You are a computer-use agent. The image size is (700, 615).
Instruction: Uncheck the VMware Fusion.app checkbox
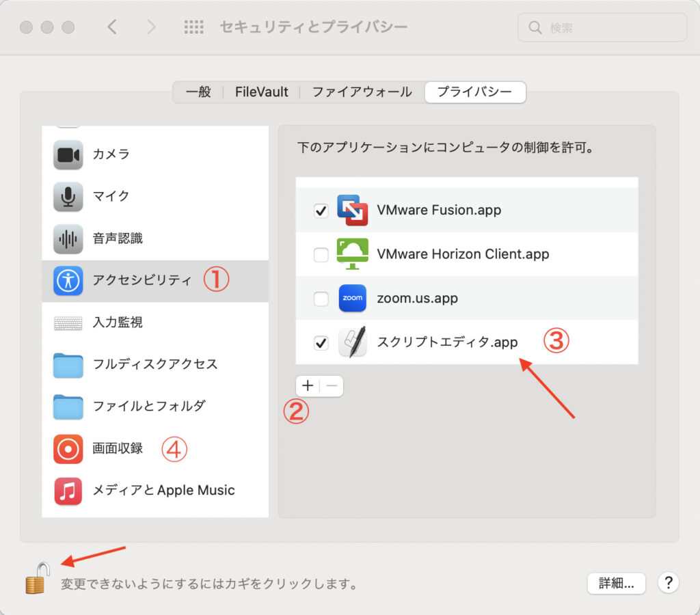click(x=321, y=211)
